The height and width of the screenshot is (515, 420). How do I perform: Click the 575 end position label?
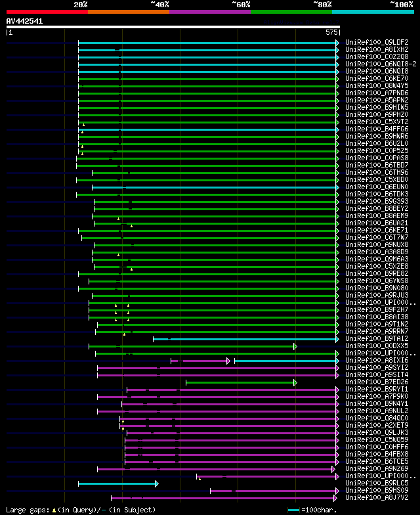pyautogui.click(x=331, y=32)
